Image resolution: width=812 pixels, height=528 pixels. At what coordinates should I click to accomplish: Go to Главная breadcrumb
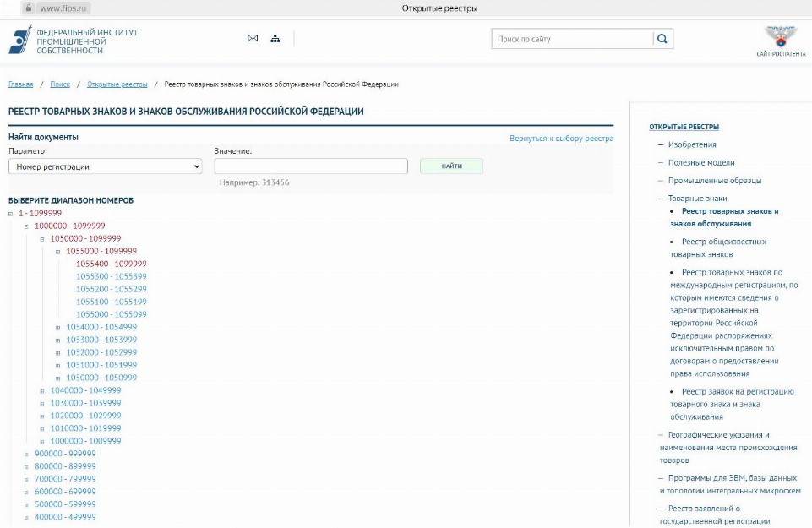(x=20, y=84)
